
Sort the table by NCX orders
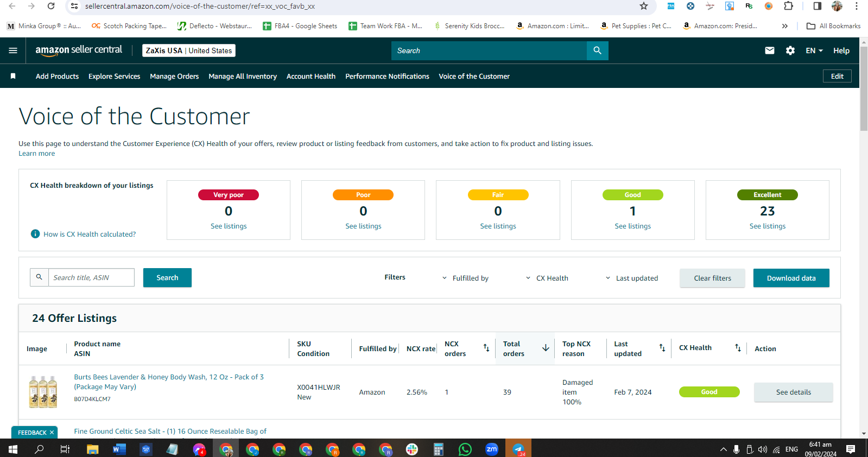486,348
